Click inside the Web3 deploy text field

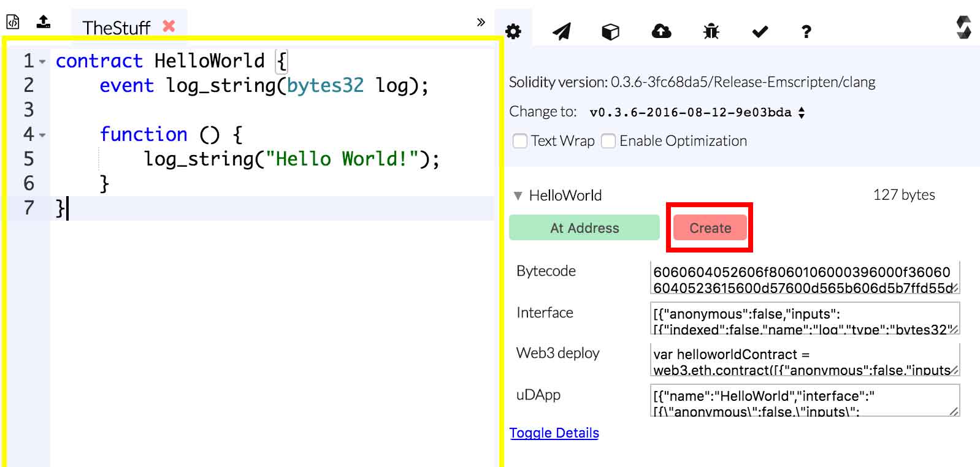pyautogui.click(x=805, y=359)
